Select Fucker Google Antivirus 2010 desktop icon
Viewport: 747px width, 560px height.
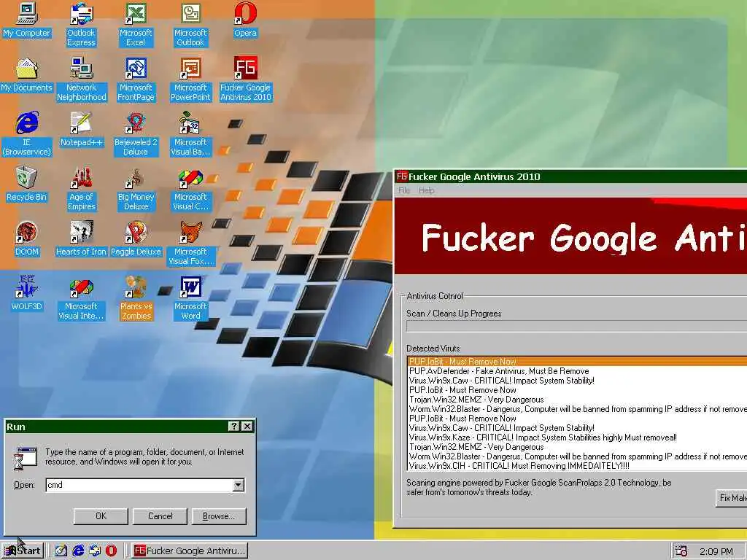pyautogui.click(x=245, y=79)
